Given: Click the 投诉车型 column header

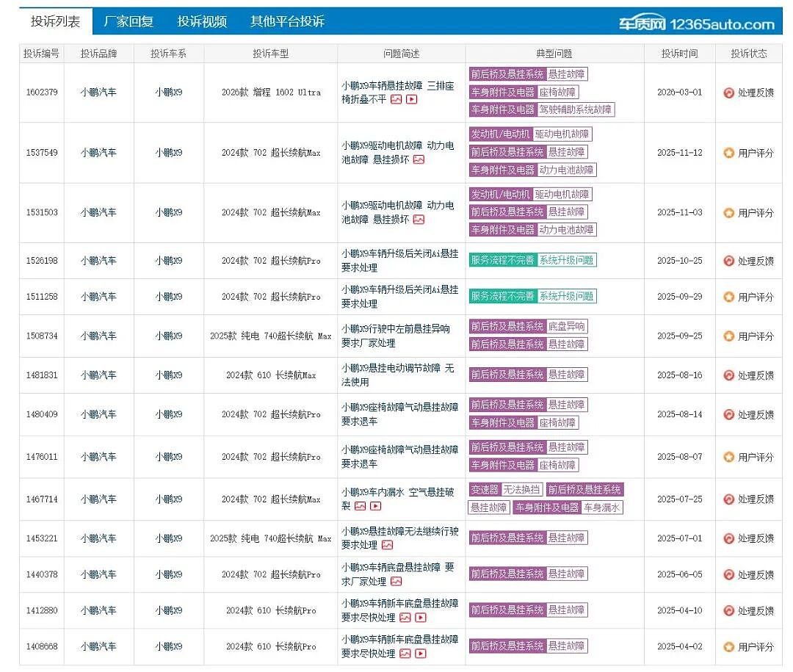Looking at the screenshot, I should pyautogui.click(x=270, y=54).
